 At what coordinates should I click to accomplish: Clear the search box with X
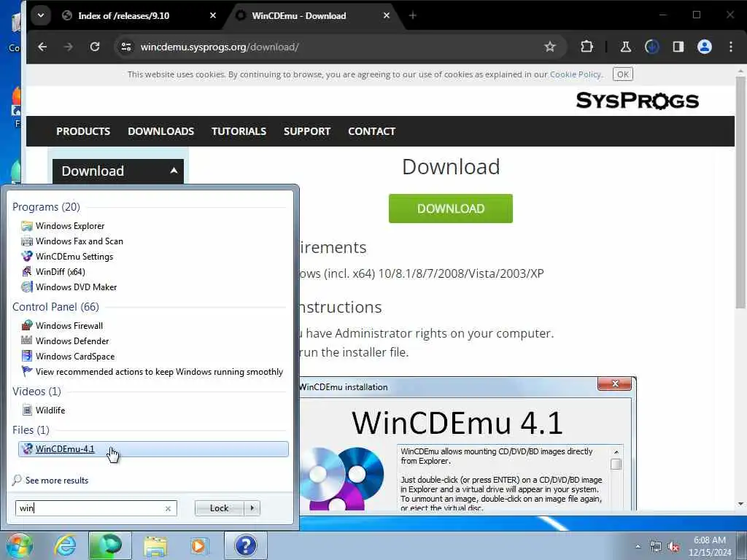tap(169, 508)
